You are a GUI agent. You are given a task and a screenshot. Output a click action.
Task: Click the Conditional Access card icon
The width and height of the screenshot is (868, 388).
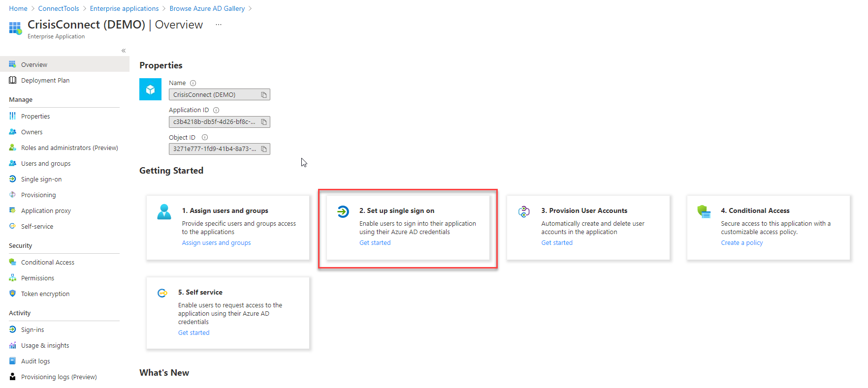click(704, 211)
